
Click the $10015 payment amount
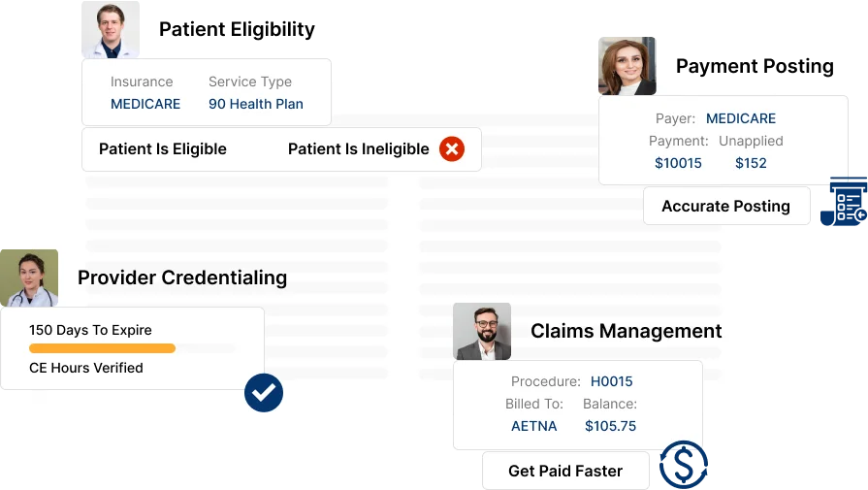coord(678,163)
